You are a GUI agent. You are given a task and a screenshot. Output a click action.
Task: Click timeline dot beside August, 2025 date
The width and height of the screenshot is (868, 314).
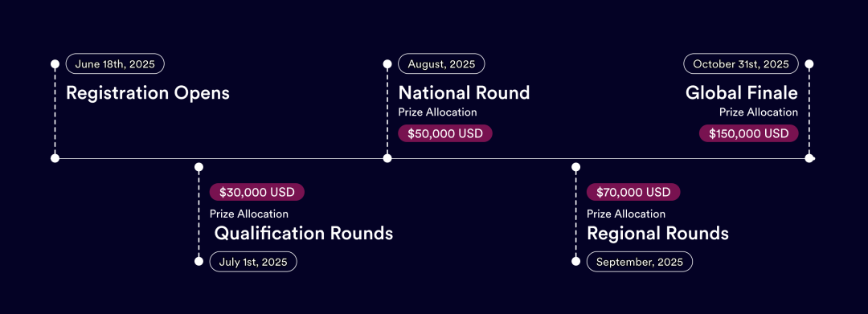[x=387, y=64]
